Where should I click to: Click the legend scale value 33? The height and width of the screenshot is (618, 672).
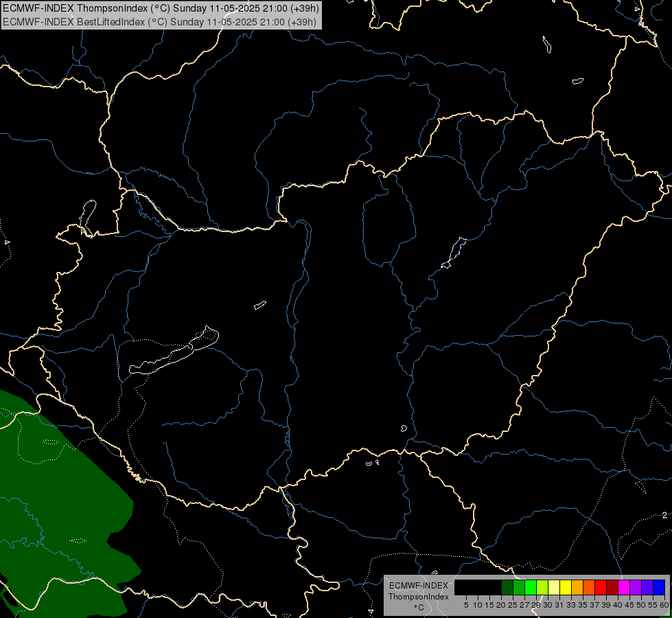[x=571, y=605]
